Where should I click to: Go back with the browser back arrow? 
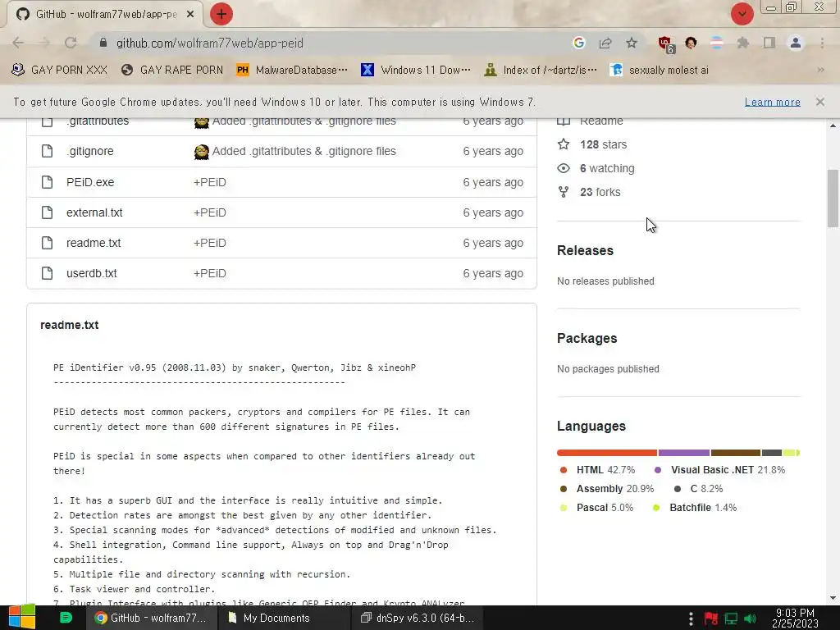18,43
